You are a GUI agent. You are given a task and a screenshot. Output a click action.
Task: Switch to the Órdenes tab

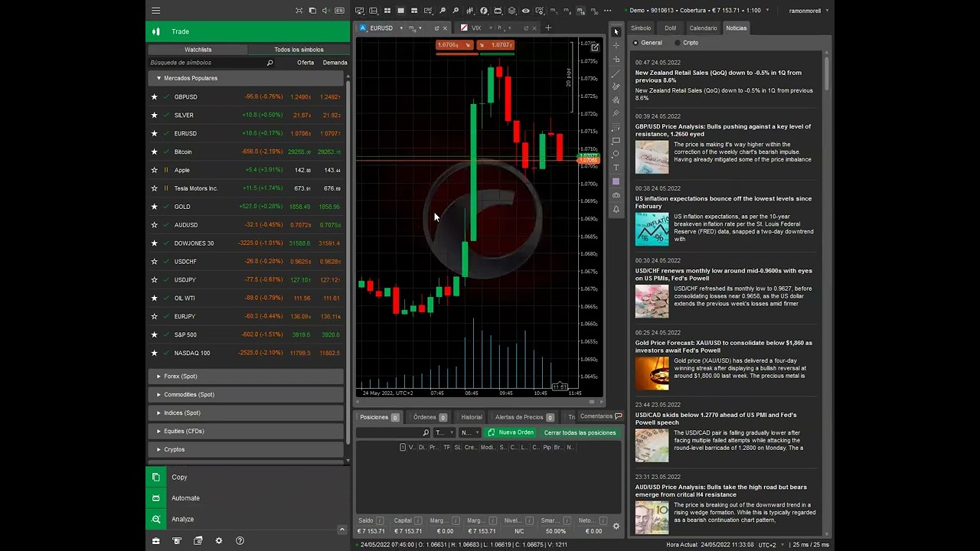[x=429, y=417]
